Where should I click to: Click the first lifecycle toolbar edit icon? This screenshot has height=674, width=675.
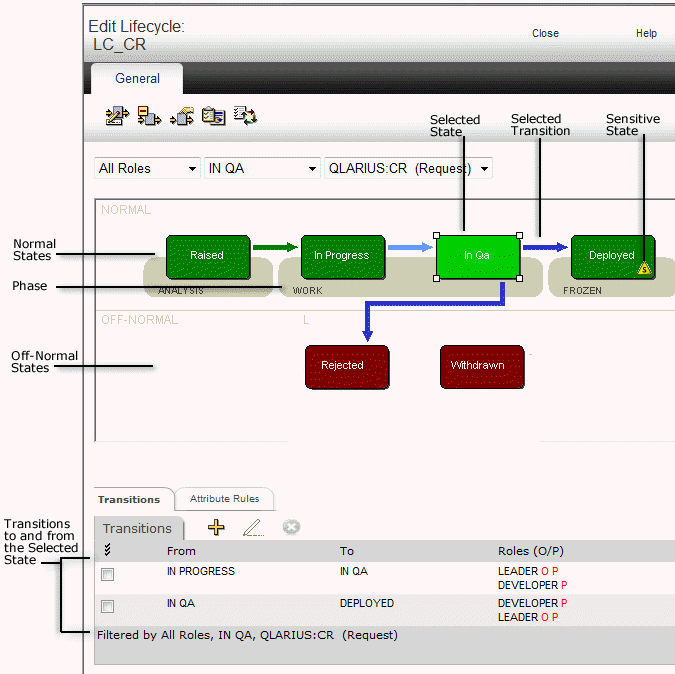pos(117,117)
